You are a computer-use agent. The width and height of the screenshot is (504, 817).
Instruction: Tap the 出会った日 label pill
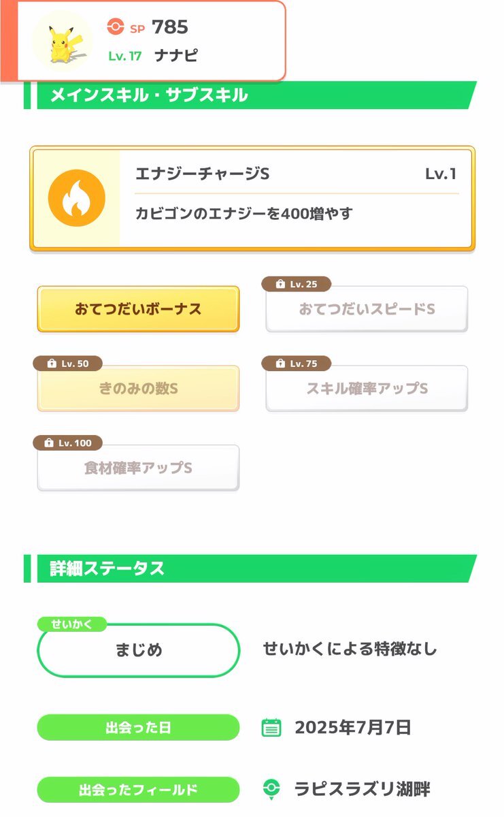(138, 728)
